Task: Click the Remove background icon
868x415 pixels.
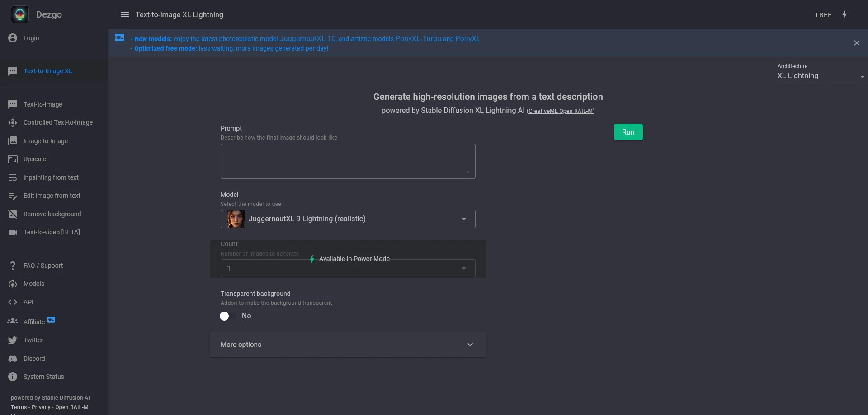Action: 13,214
